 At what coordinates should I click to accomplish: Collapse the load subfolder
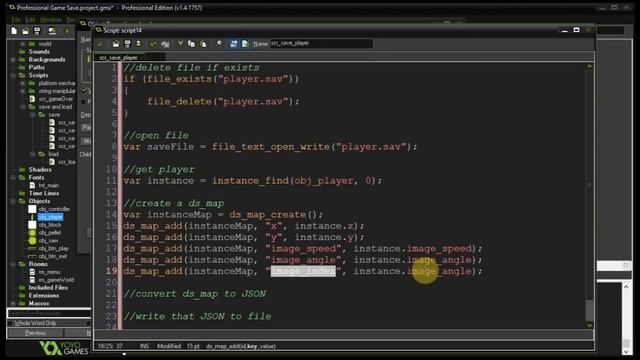(x=33, y=154)
